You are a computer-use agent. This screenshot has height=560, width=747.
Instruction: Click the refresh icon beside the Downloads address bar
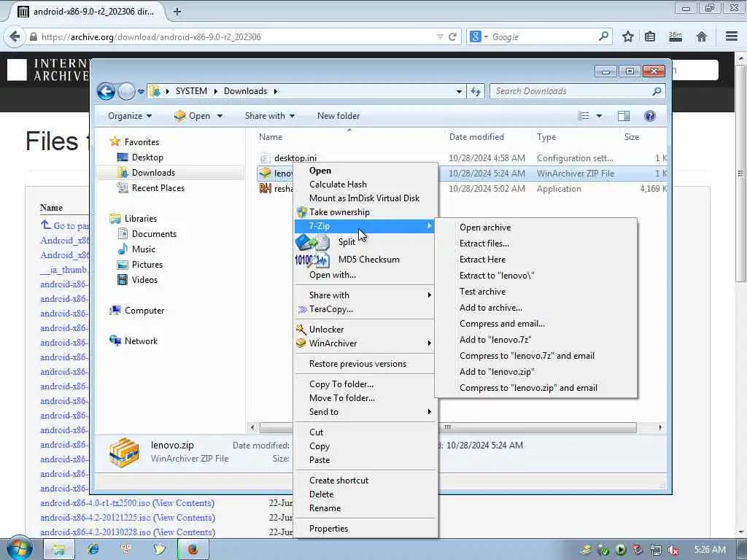pos(476,91)
